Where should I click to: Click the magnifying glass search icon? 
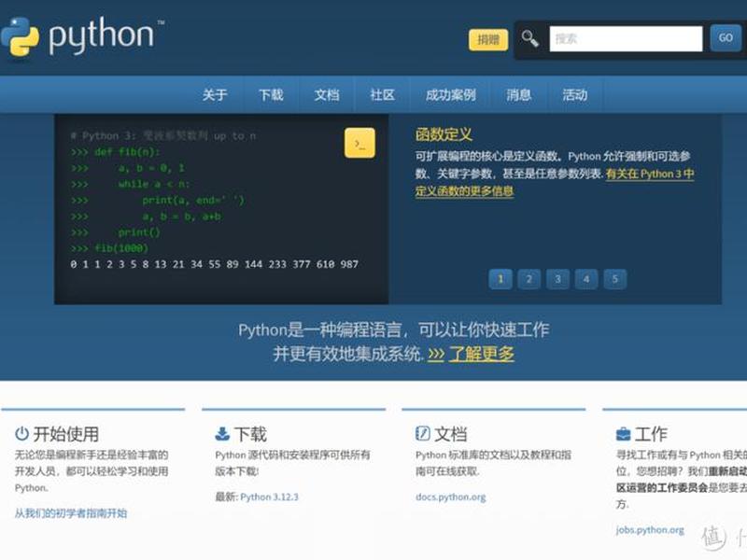coord(529,38)
